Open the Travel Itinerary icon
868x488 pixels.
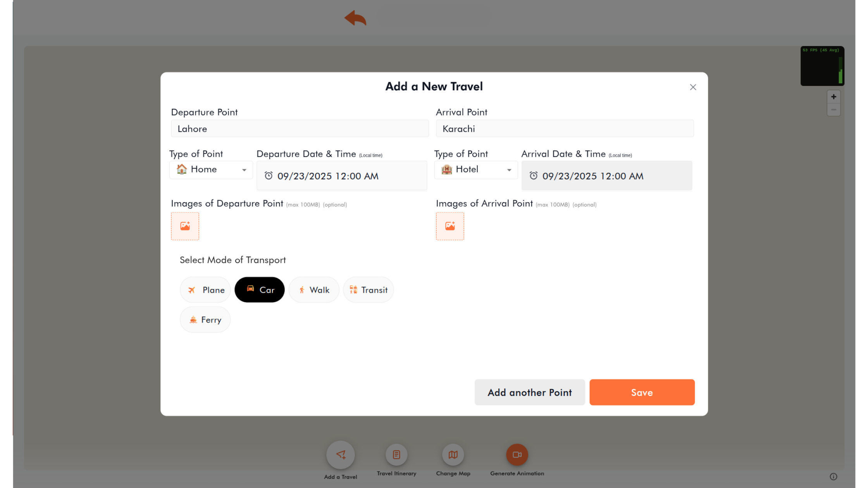click(x=396, y=455)
